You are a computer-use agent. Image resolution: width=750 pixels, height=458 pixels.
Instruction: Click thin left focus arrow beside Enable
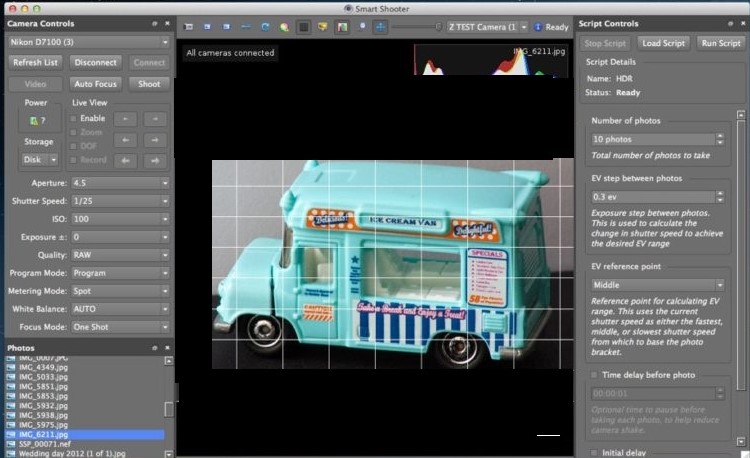(125, 119)
